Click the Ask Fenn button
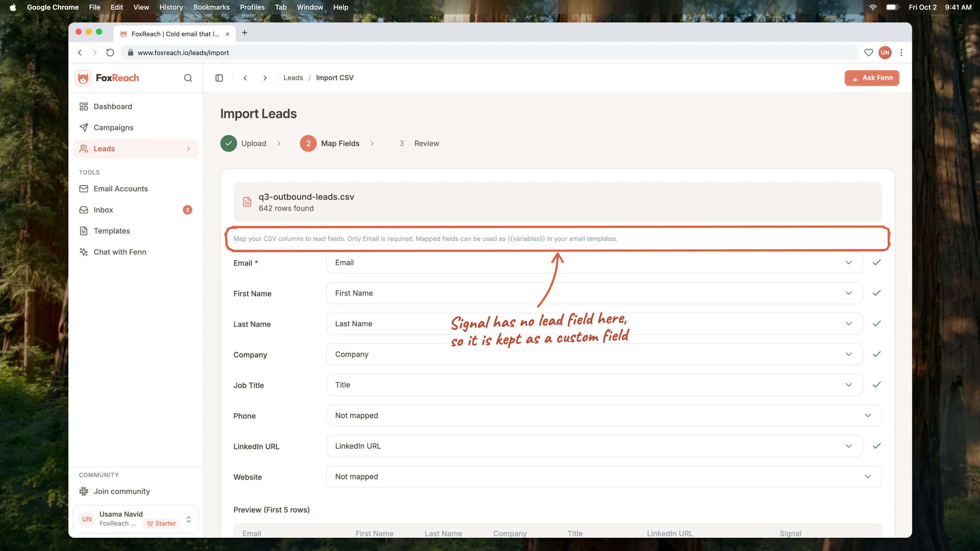The image size is (980, 551). pyautogui.click(x=871, y=78)
